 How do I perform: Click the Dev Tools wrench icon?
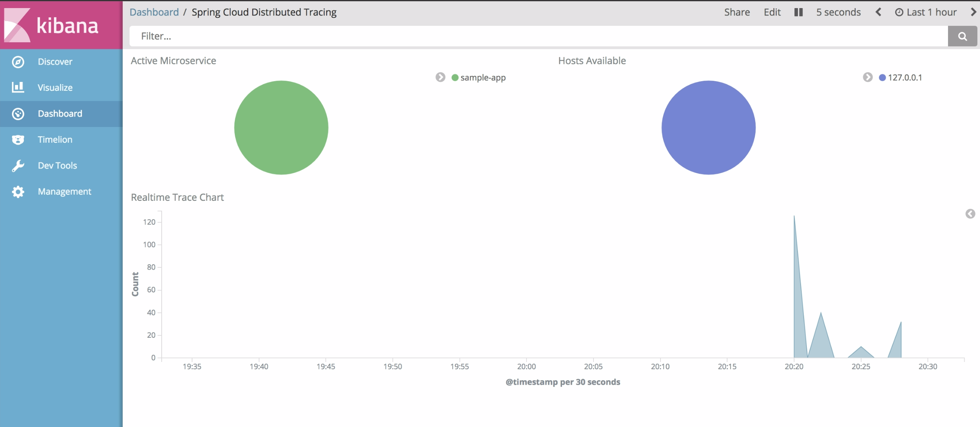coord(18,166)
